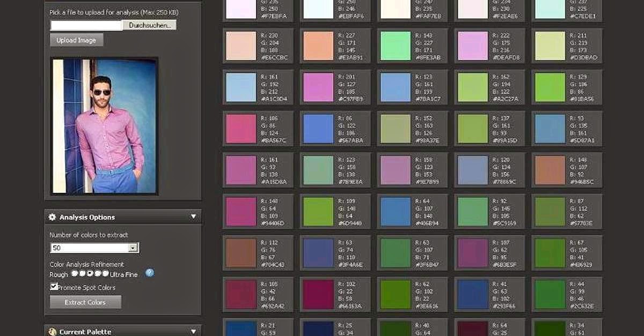Pick the mint green swatch with R 143 G 227
Screen dimensions: 644x336
396,46
